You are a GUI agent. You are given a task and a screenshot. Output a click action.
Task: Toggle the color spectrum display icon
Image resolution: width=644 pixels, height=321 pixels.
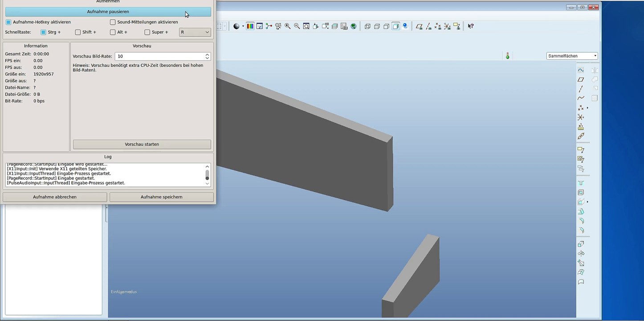coord(250,26)
